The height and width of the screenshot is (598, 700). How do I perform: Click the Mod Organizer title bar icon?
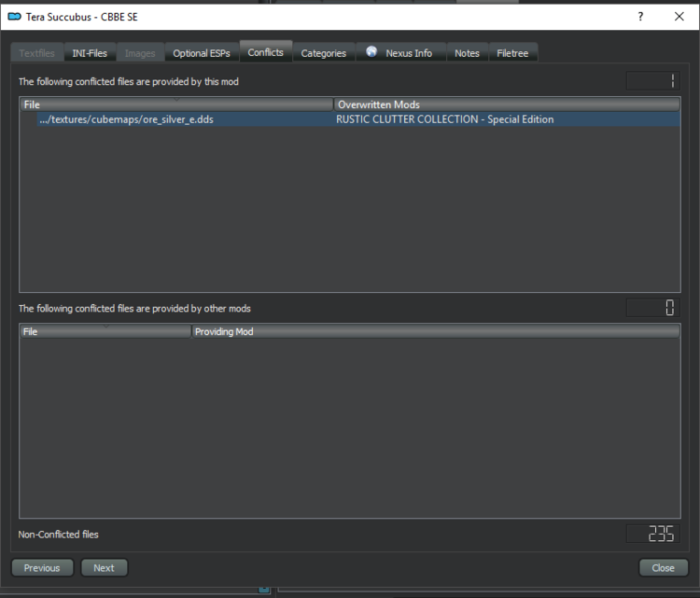tap(14, 17)
